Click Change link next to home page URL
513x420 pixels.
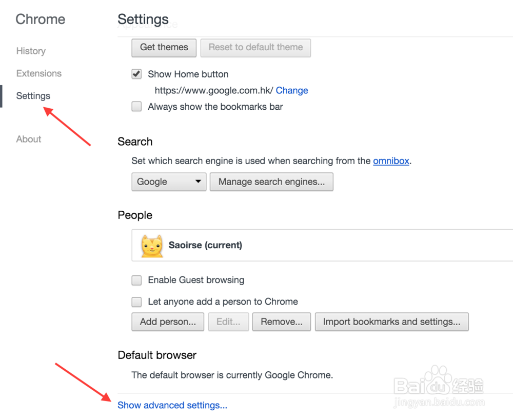click(292, 90)
